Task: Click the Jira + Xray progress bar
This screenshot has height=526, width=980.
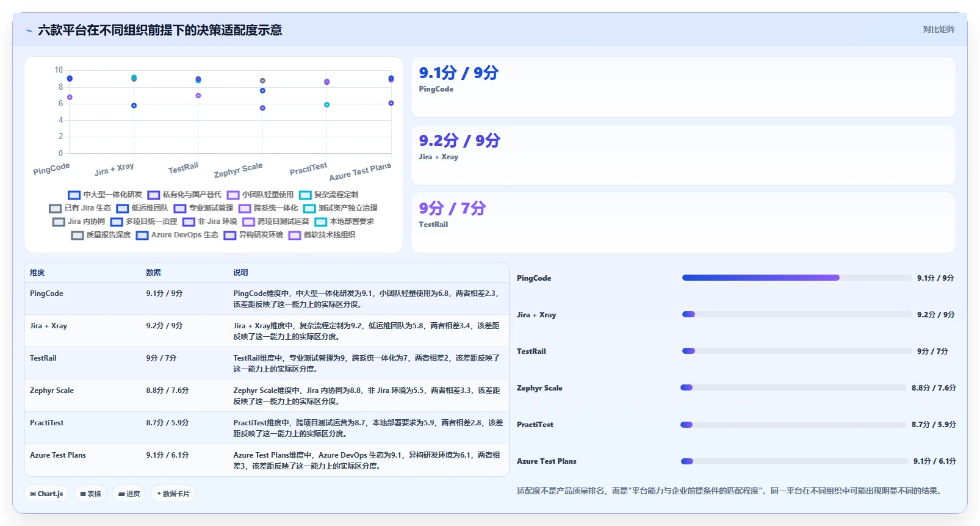Action: coord(797,314)
